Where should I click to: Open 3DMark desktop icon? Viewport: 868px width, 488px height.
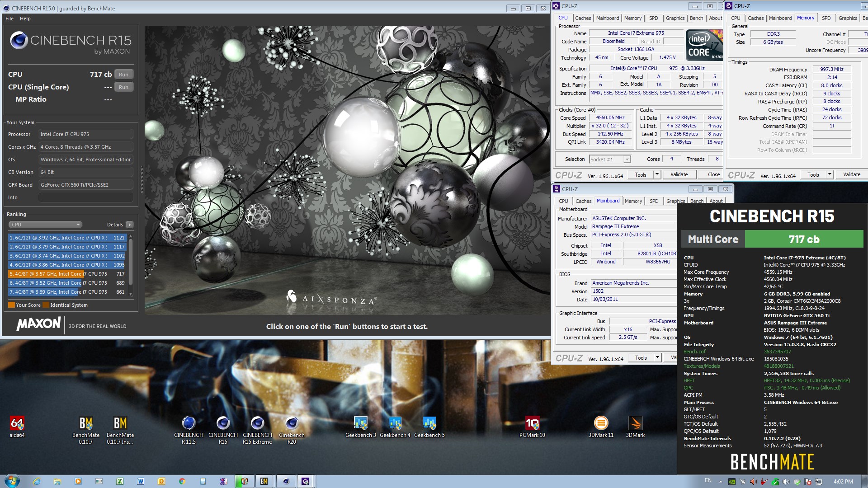click(635, 427)
